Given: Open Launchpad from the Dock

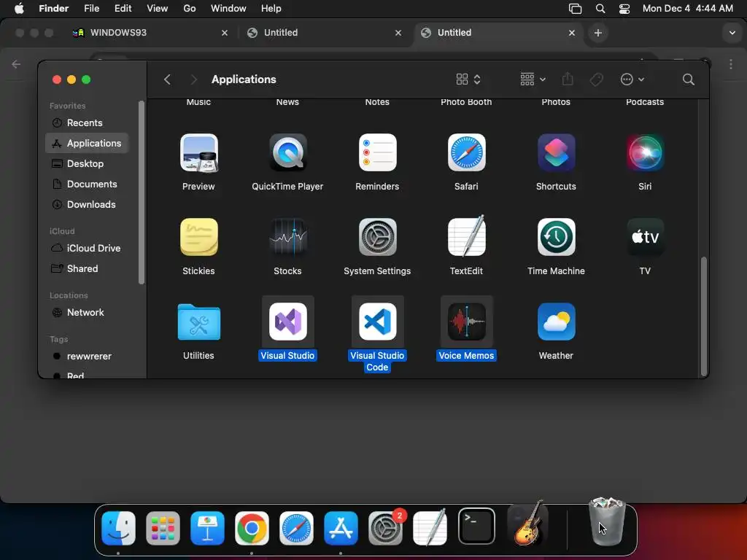Looking at the screenshot, I should 163,528.
